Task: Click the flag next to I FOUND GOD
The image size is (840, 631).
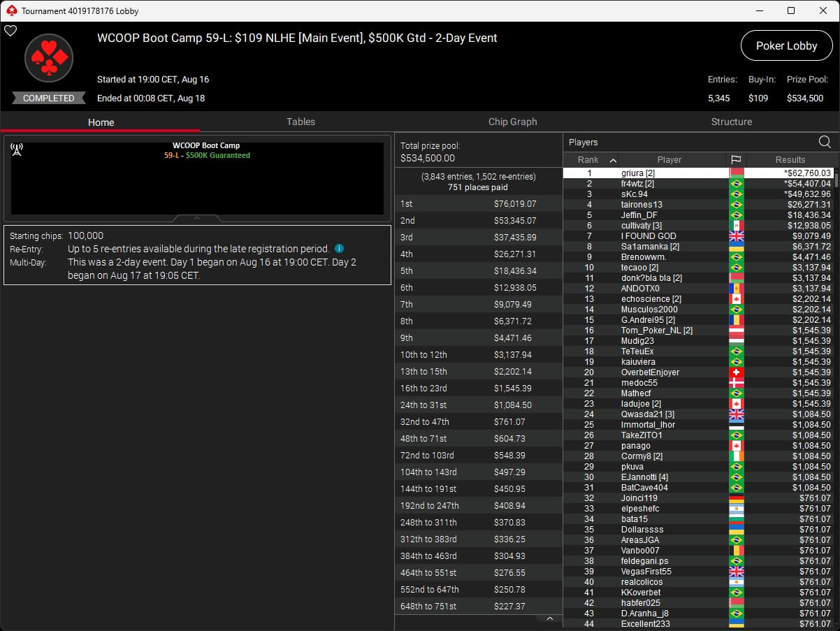Action: [736, 236]
